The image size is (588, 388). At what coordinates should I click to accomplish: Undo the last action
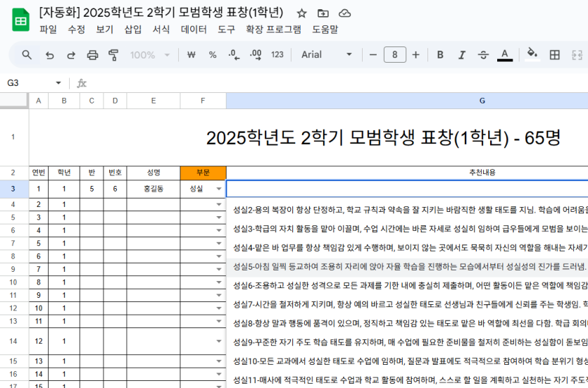coord(49,55)
